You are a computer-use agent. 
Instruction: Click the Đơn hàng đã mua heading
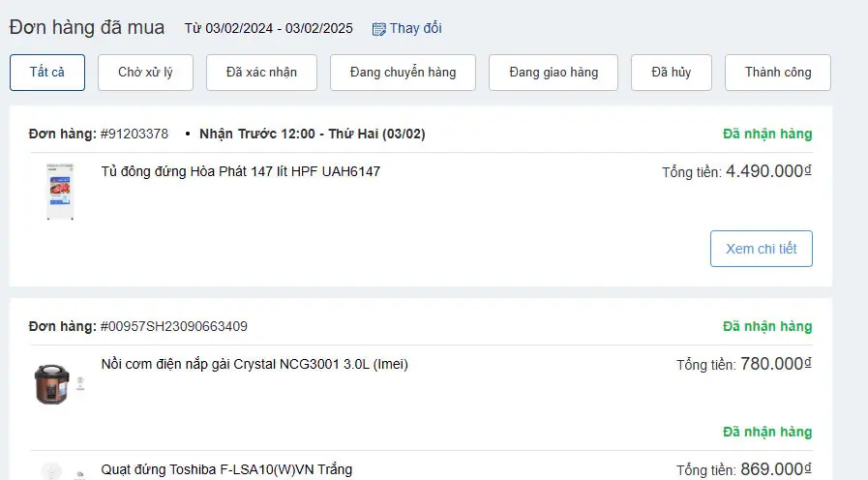point(87,28)
